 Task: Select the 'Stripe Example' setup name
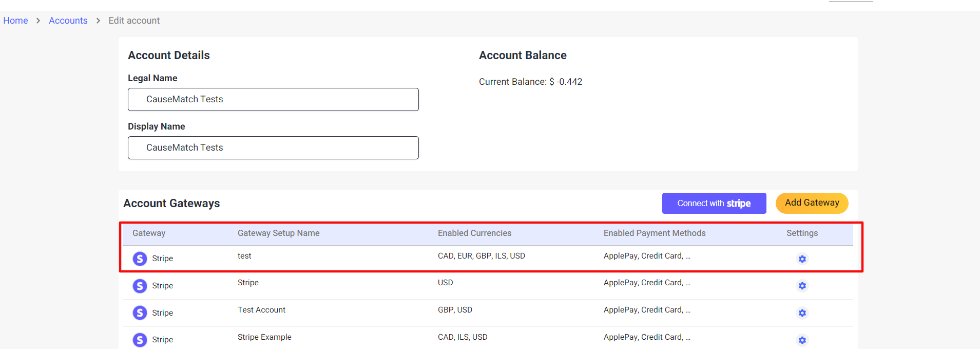264,337
